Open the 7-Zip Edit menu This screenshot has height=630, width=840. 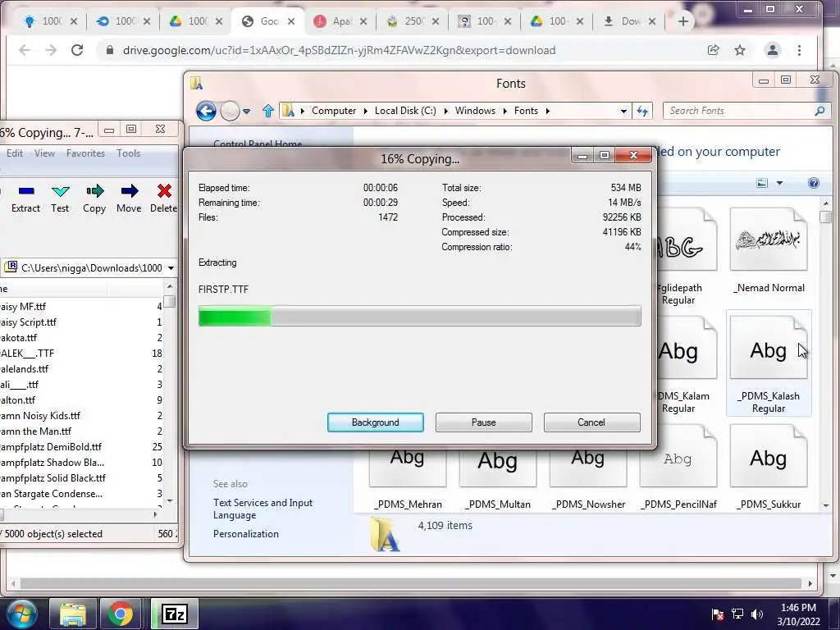click(x=15, y=153)
